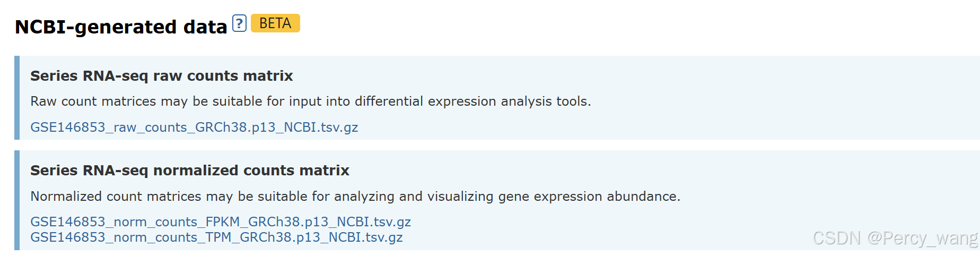Click blank white area right of BETA badge

coord(583,24)
